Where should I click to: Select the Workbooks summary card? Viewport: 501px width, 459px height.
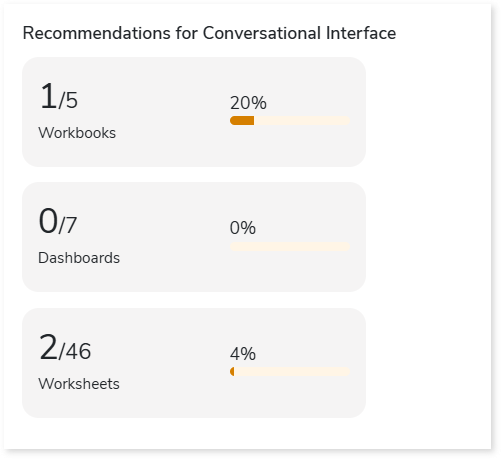click(x=194, y=112)
